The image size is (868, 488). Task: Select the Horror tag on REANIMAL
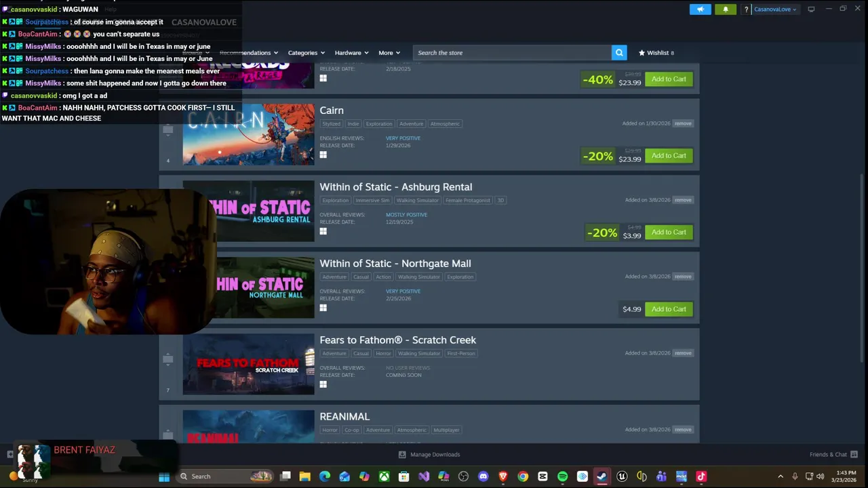pos(330,430)
